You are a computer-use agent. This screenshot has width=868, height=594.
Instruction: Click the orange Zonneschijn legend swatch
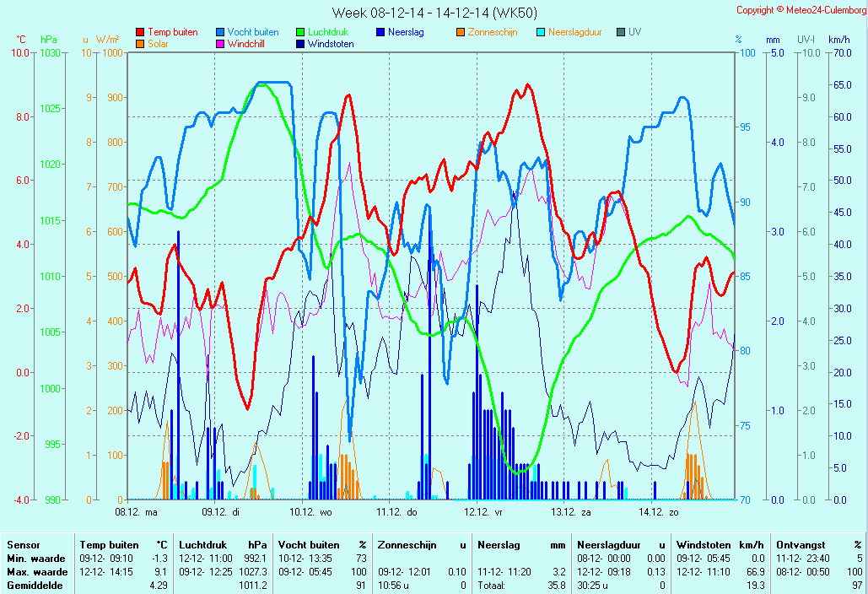pyautogui.click(x=461, y=33)
